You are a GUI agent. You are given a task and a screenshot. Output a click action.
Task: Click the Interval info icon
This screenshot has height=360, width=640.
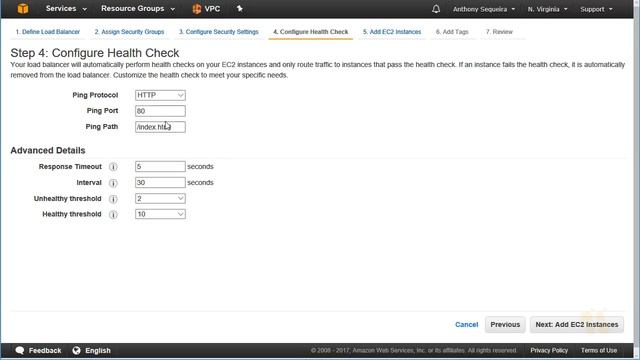[x=113, y=183]
